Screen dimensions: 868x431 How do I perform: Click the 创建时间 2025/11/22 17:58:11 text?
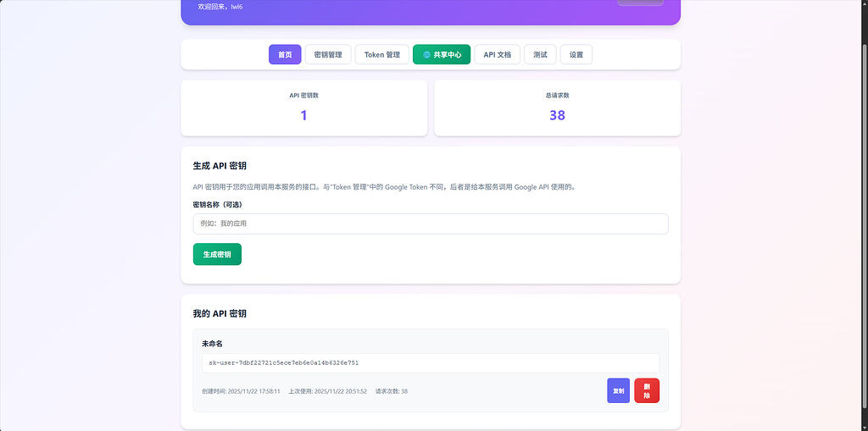[241, 391]
